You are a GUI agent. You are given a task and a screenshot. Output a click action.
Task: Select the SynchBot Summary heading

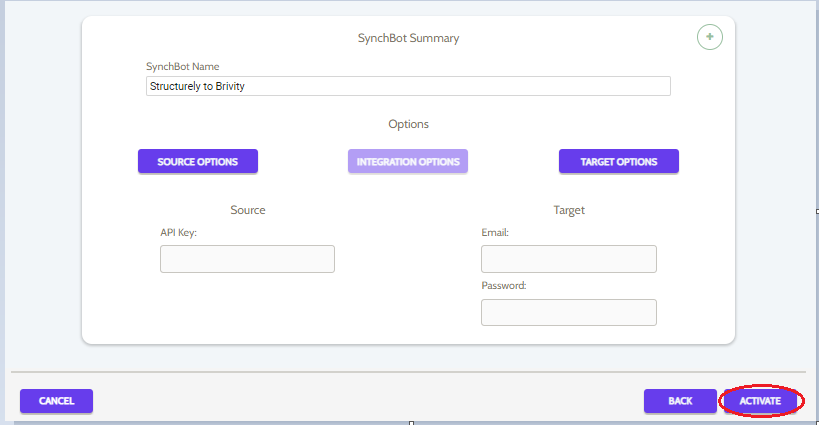[x=408, y=38]
